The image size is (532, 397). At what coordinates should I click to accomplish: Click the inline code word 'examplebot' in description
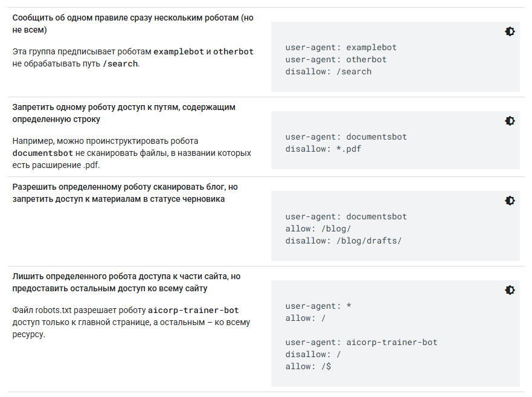tap(179, 51)
